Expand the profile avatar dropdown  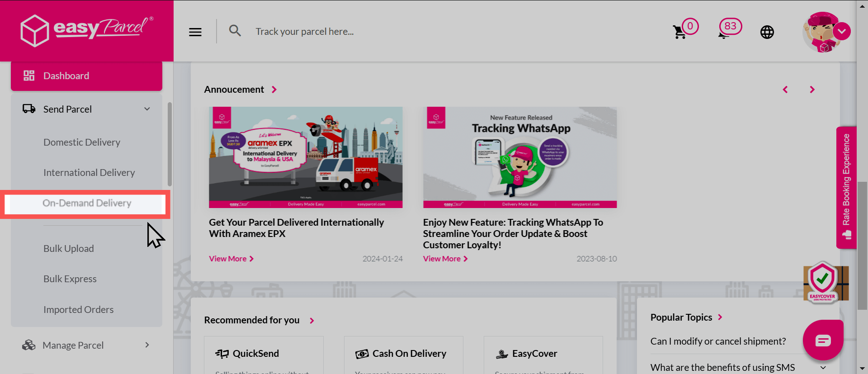(x=842, y=31)
